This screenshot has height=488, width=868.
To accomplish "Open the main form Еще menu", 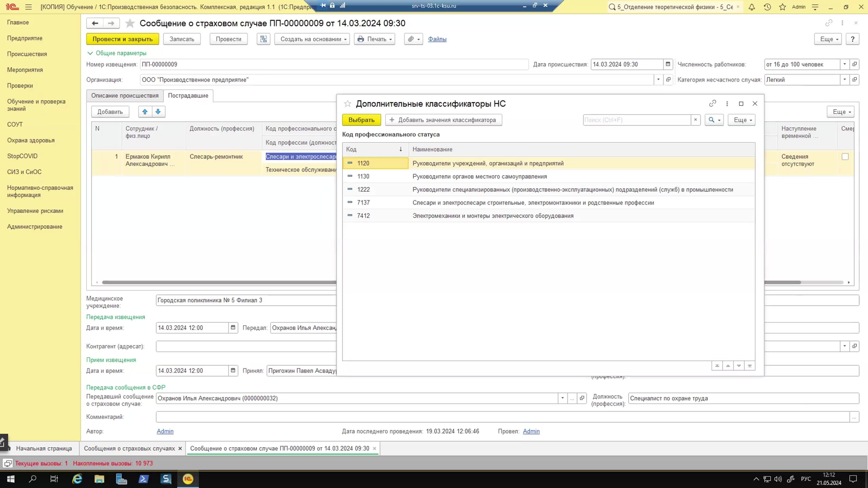I will tap(828, 39).
